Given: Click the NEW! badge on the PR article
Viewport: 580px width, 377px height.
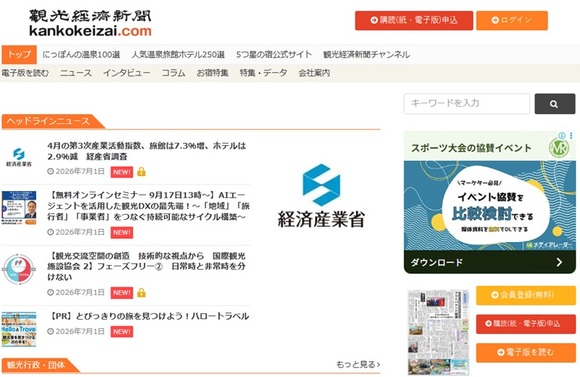Looking at the screenshot, I should (x=122, y=331).
